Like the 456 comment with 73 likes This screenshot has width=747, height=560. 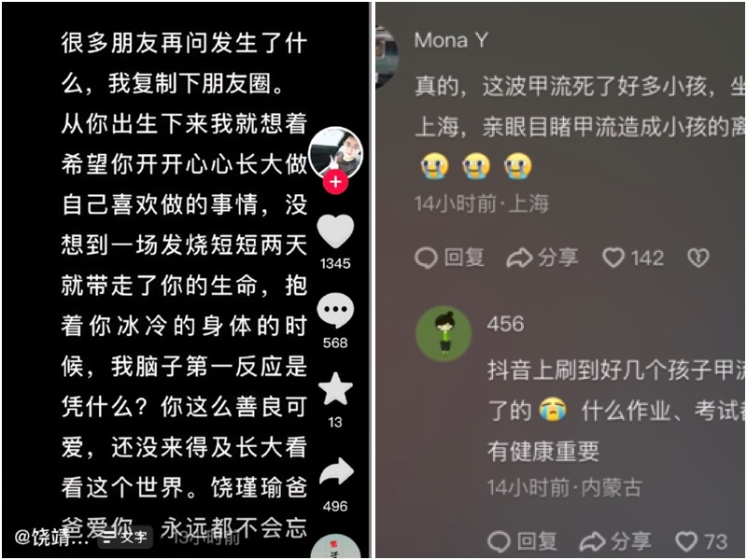[701, 541]
